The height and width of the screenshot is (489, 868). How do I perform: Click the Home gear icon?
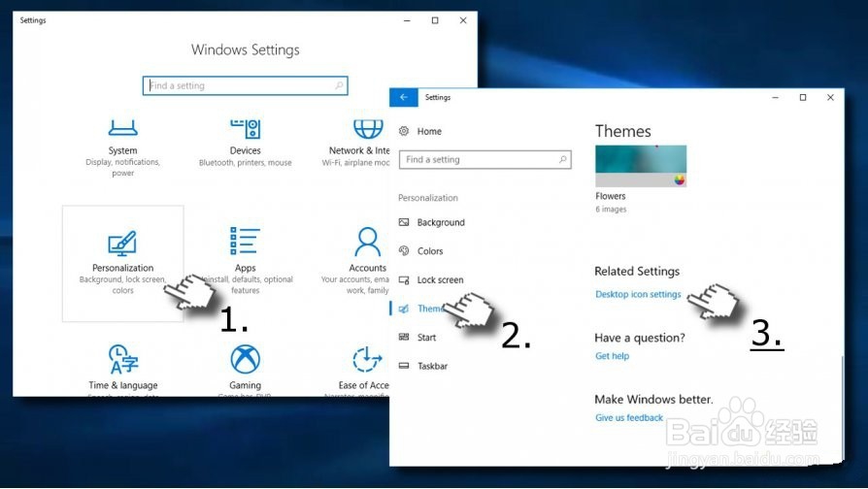click(404, 131)
